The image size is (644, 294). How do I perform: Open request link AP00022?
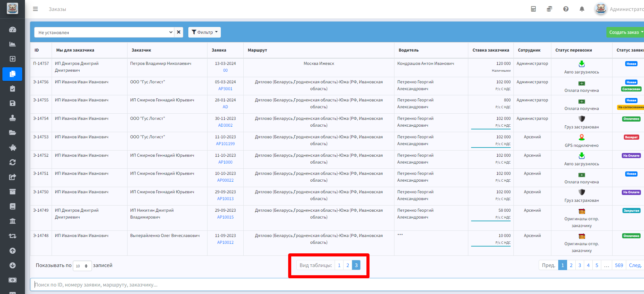pos(225,180)
